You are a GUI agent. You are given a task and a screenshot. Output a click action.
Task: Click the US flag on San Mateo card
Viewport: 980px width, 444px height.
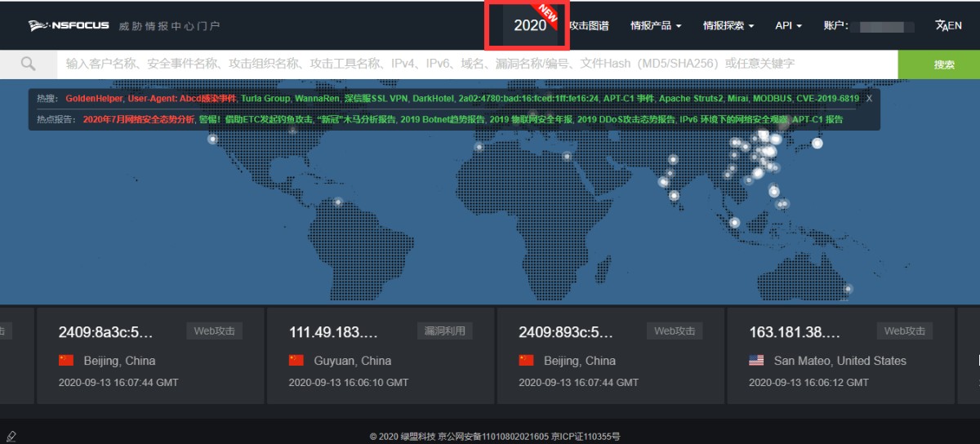(757, 361)
